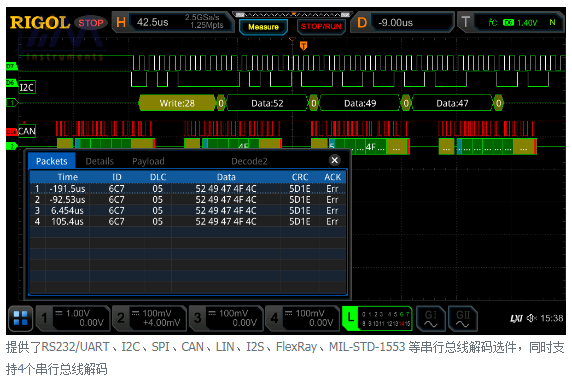Open the horizontal timebase H label
The image size is (572, 386).
pyautogui.click(x=121, y=22)
